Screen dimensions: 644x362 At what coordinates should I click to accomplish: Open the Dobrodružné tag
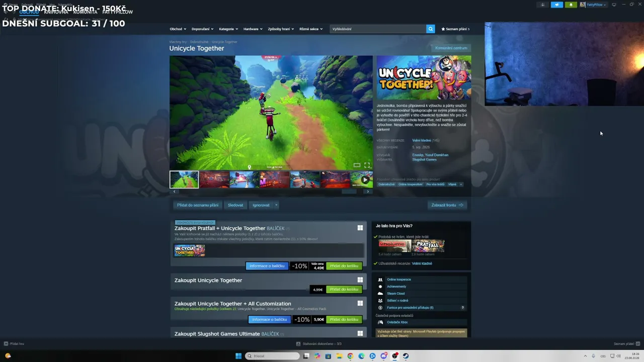coord(387,185)
